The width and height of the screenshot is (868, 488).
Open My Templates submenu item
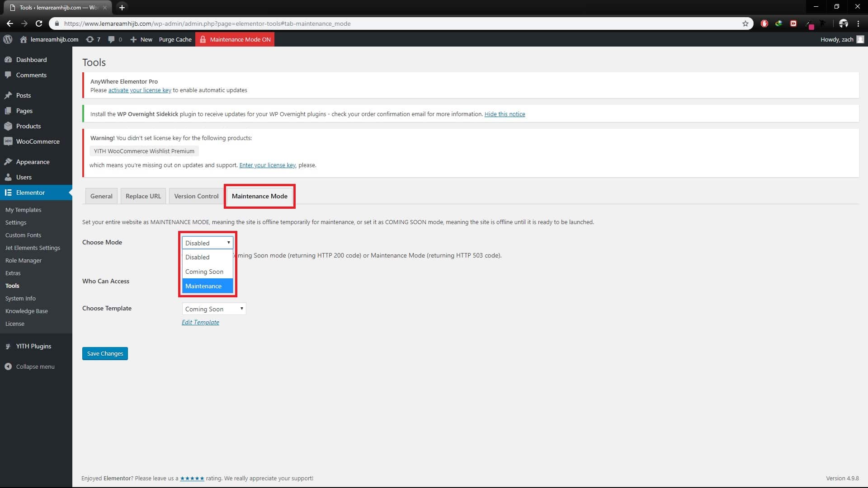tap(23, 210)
